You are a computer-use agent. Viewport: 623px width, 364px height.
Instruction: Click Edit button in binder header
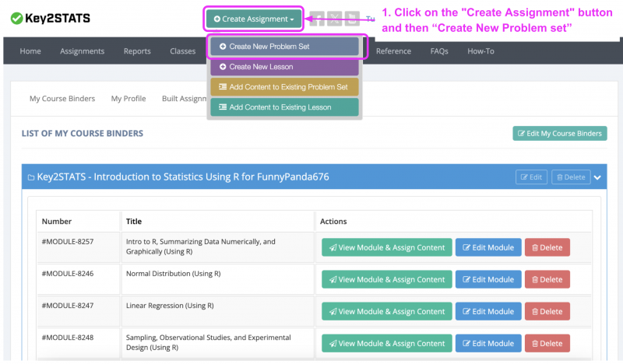(531, 177)
